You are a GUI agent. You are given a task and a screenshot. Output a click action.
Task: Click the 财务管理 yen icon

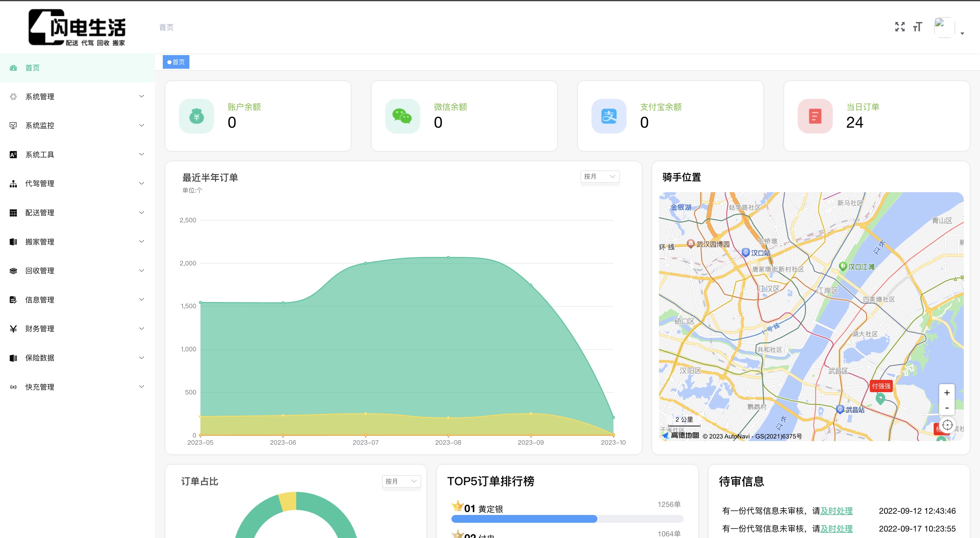click(13, 329)
